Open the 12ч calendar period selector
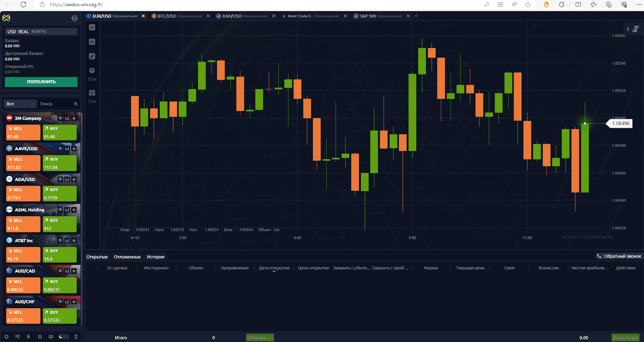Image resolution: width=644 pixels, height=342 pixels. coord(92,93)
